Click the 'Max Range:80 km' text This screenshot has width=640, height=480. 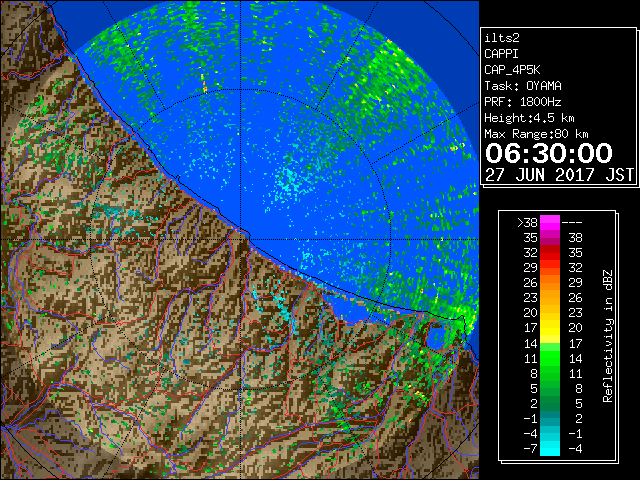(x=536, y=134)
